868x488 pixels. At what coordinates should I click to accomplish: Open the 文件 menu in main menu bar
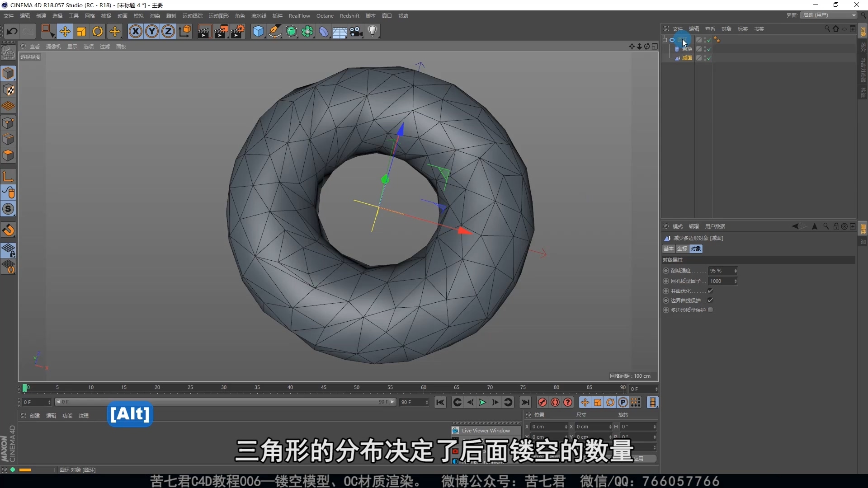pyautogui.click(x=9, y=16)
